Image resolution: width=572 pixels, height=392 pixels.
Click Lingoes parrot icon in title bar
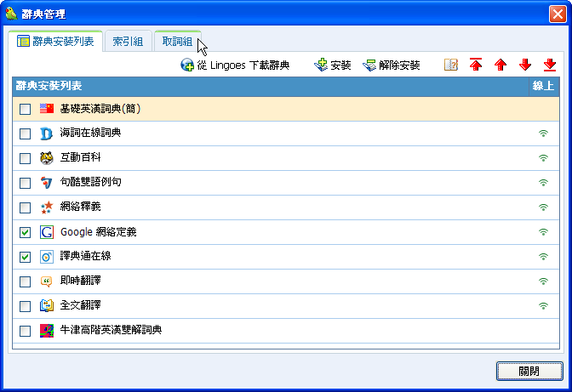tap(11, 14)
